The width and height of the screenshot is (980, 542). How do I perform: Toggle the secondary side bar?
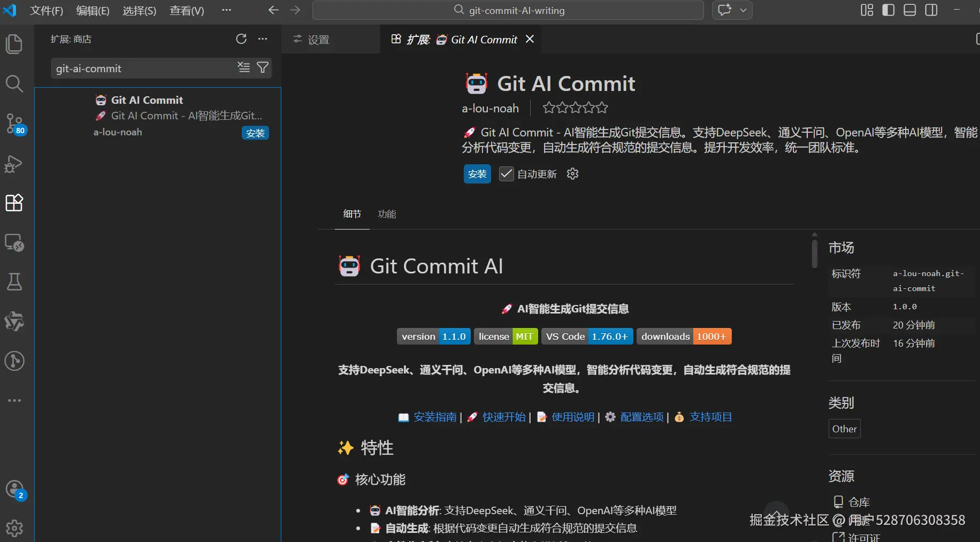[931, 10]
